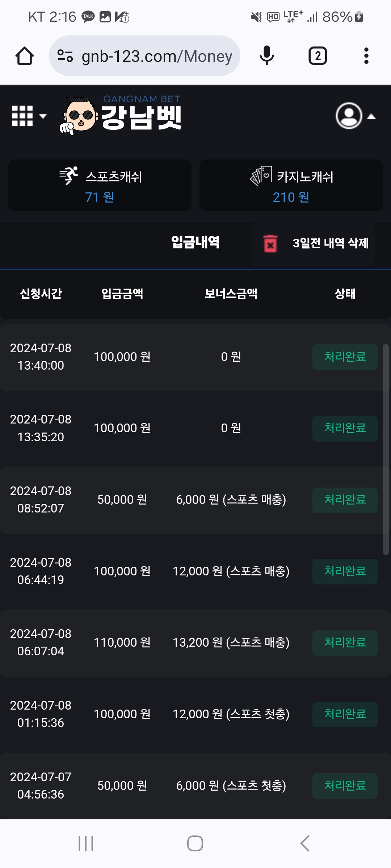Expand the grid menu dropdown
The height and width of the screenshot is (868, 391).
(29, 116)
